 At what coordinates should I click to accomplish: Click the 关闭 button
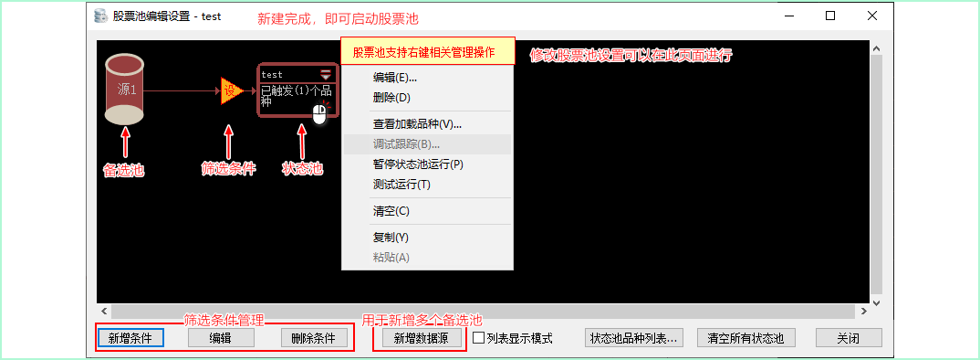[848, 338]
